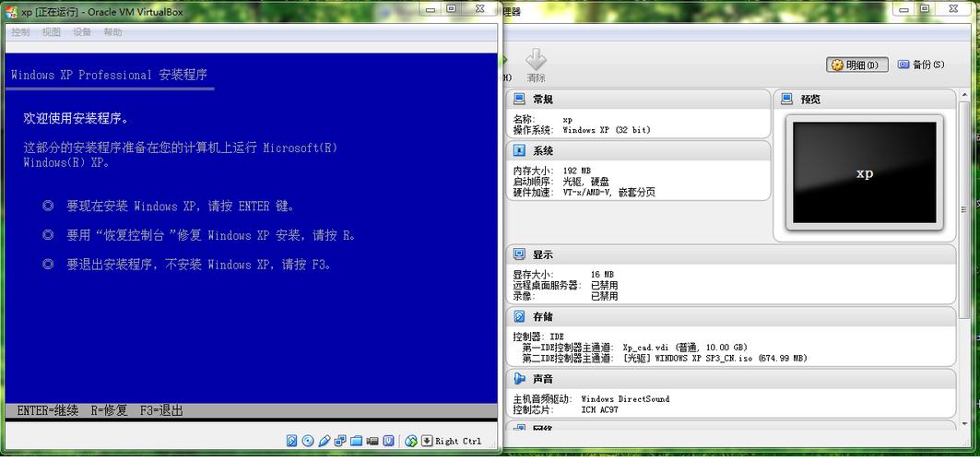Click the xp preview thumbnail
Viewport: 980px width, 461px height.
[x=865, y=172]
